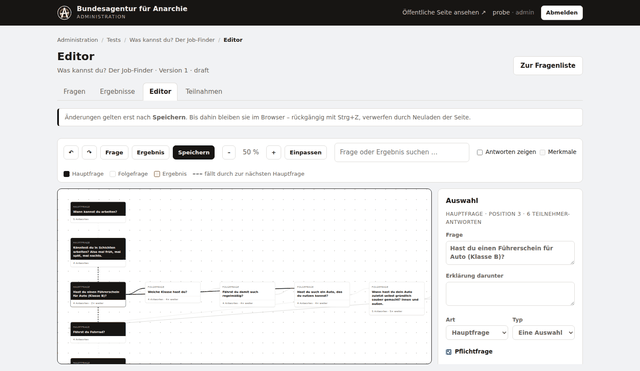Open the Teilnahmen tab
640x371 pixels.
click(x=204, y=91)
